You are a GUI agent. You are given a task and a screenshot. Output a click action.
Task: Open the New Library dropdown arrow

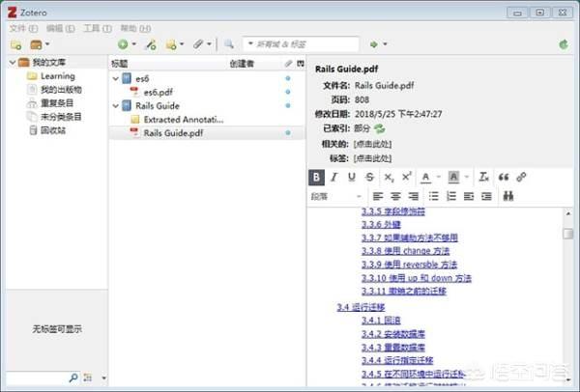coord(47,44)
